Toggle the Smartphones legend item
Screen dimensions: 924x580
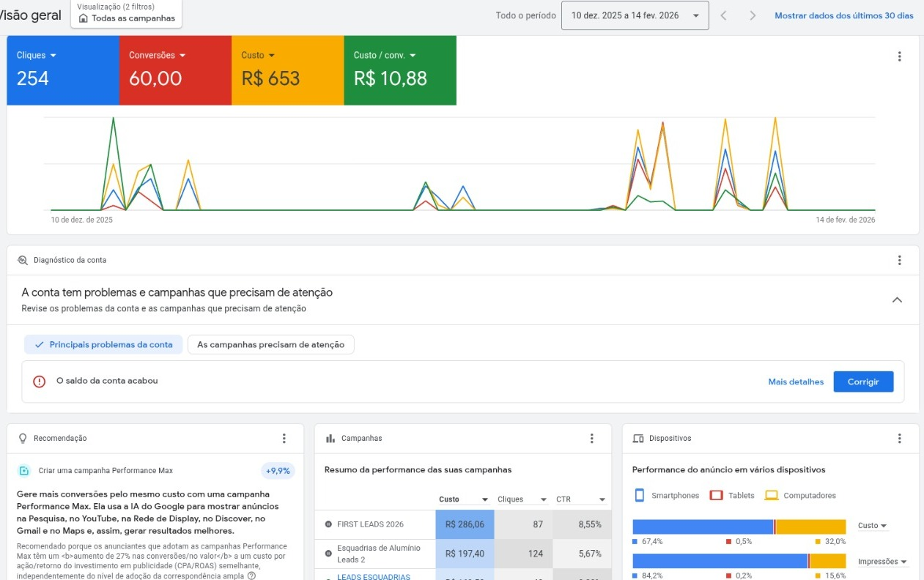click(x=667, y=496)
